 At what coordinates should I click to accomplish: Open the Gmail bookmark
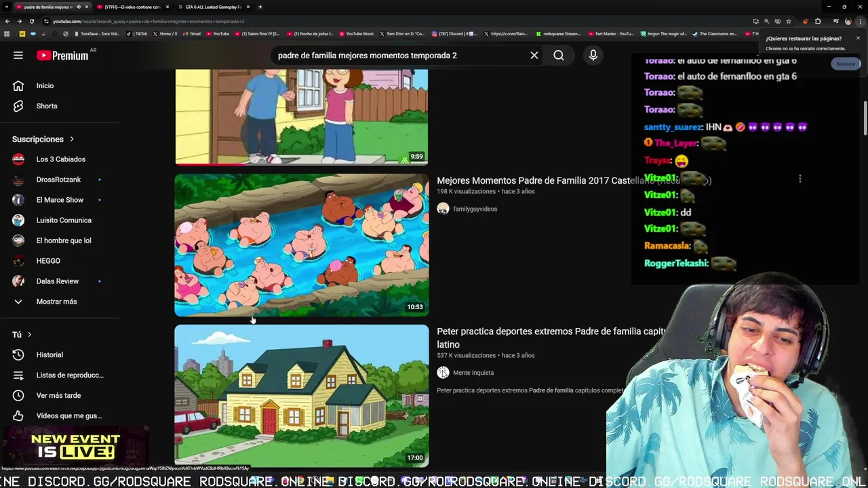click(x=192, y=33)
